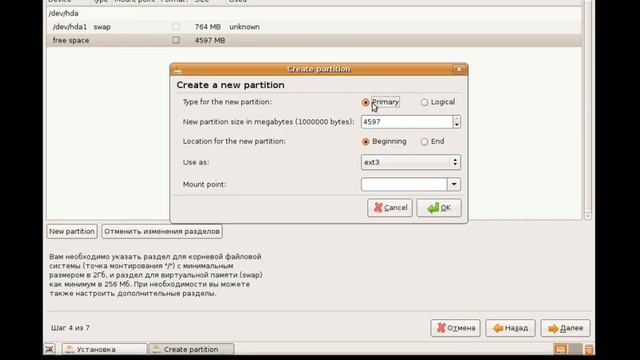The height and width of the screenshot is (360, 640).
Task: Open the Use as ext3 dropdown
Action: pos(411,162)
